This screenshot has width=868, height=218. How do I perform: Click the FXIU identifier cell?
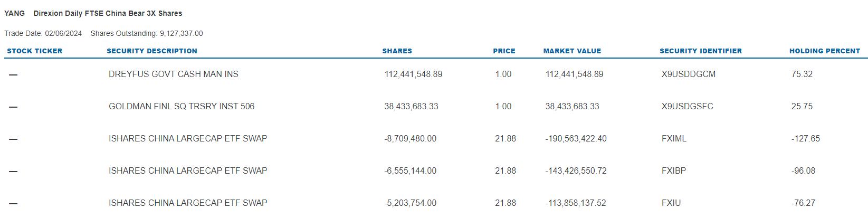pyautogui.click(x=671, y=203)
